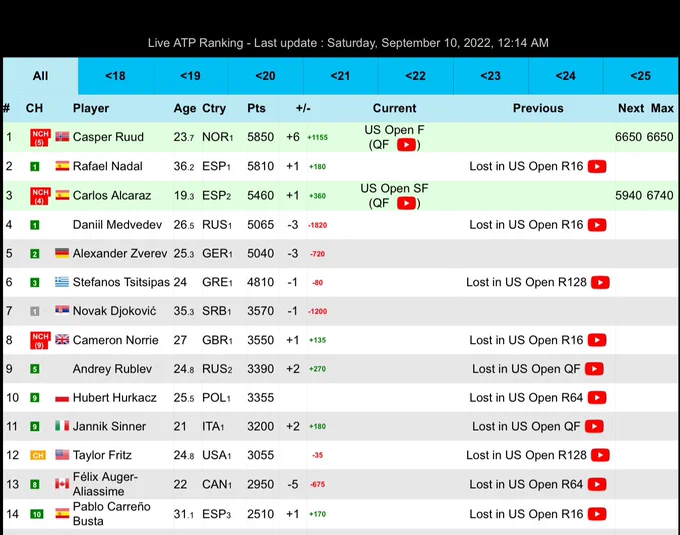Click USA flag next to Taylor Fritz
The width and height of the screenshot is (680, 535).
point(62,454)
